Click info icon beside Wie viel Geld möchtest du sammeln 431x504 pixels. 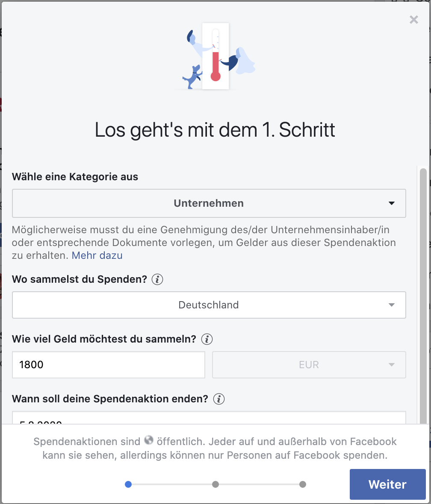pos(207,339)
